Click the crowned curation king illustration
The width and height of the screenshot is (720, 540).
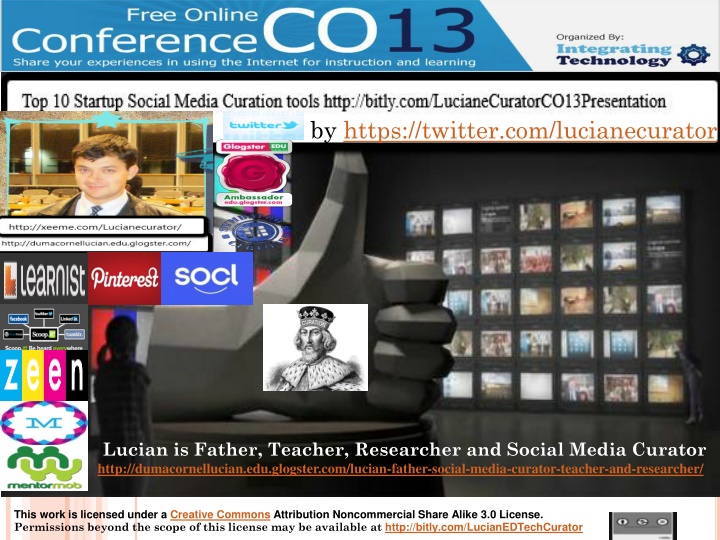315,348
